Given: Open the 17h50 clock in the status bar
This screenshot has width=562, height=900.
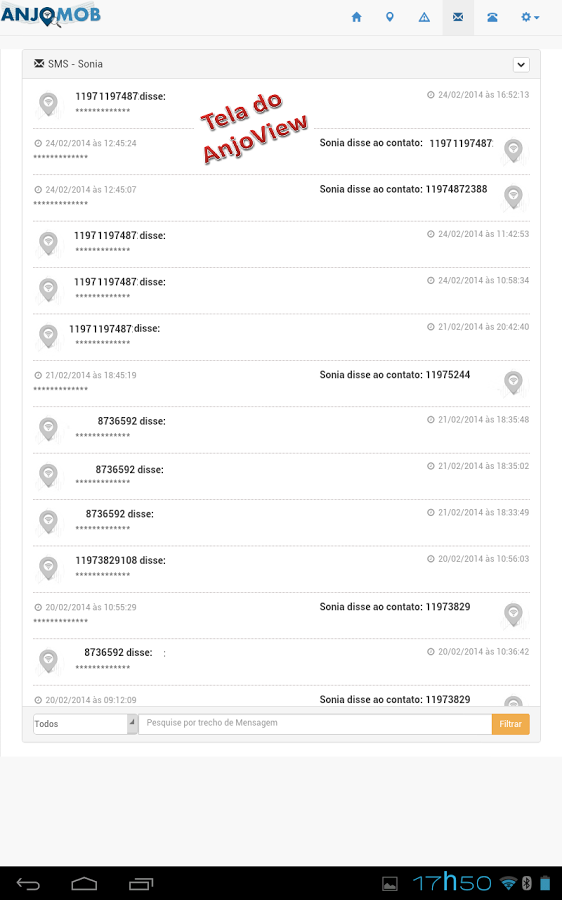Looking at the screenshot, I should click(452, 882).
